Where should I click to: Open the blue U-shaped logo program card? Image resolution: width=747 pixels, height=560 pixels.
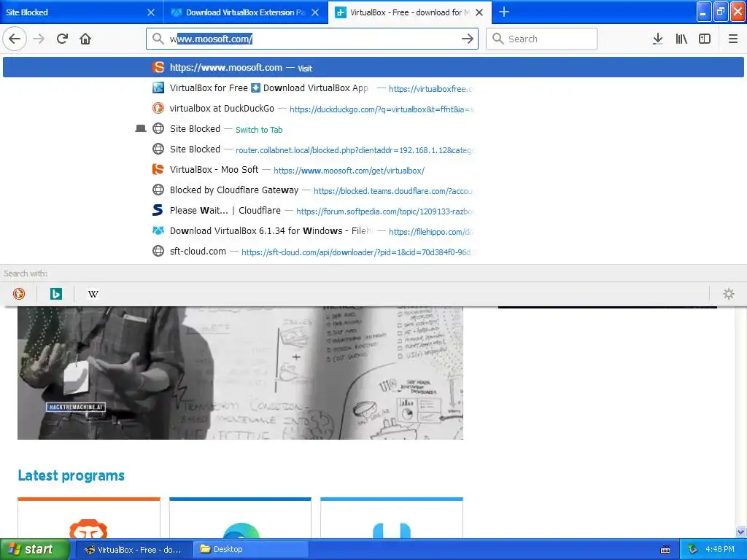click(392, 518)
